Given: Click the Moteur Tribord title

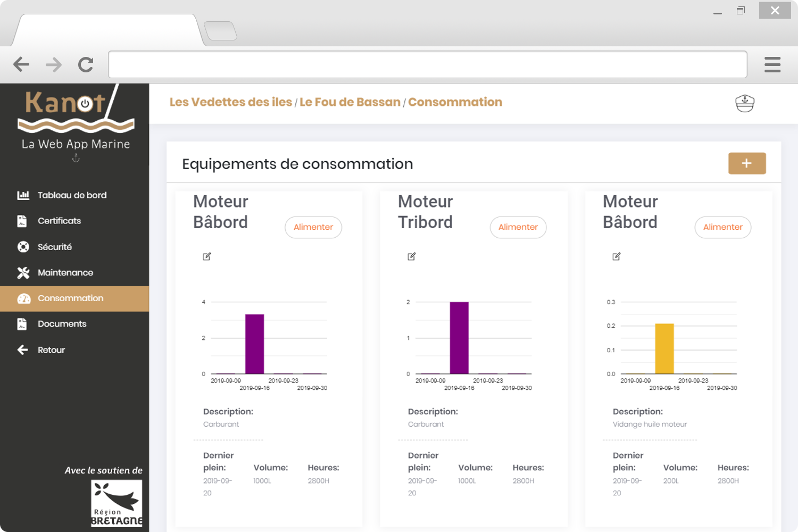Looking at the screenshot, I should 426,212.
